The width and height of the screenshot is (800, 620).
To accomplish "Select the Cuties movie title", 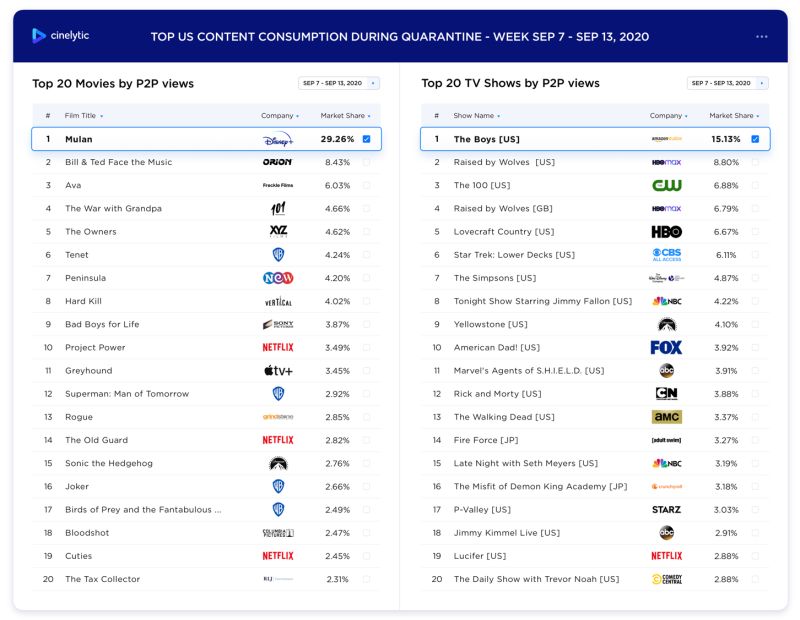I will tap(79, 556).
